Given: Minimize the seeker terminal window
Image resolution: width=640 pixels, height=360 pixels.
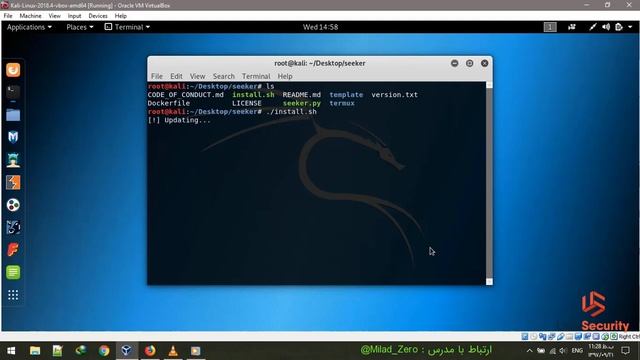Looking at the screenshot, I should (x=455, y=63).
